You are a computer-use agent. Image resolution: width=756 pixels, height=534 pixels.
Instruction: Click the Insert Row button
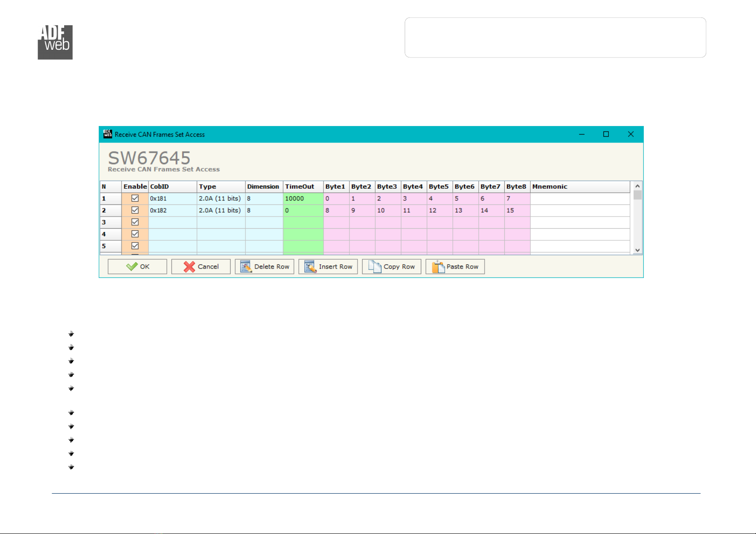pos(328,266)
